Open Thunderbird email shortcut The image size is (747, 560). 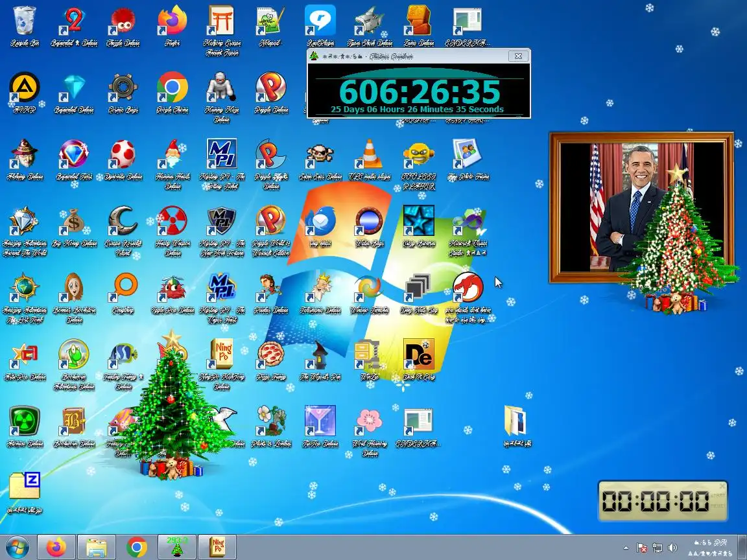[x=320, y=226]
